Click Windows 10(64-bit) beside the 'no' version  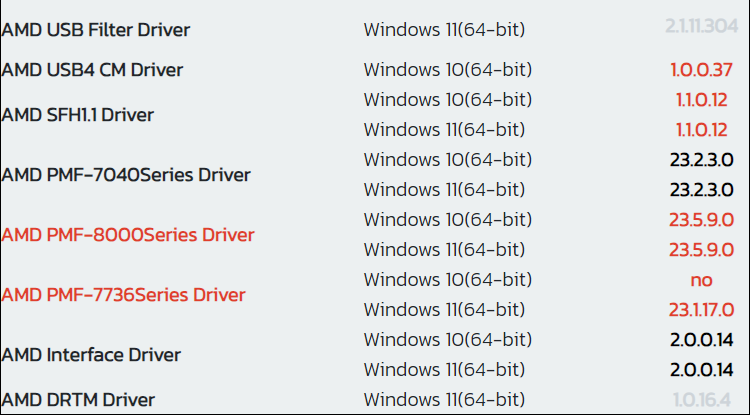(448, 280)
